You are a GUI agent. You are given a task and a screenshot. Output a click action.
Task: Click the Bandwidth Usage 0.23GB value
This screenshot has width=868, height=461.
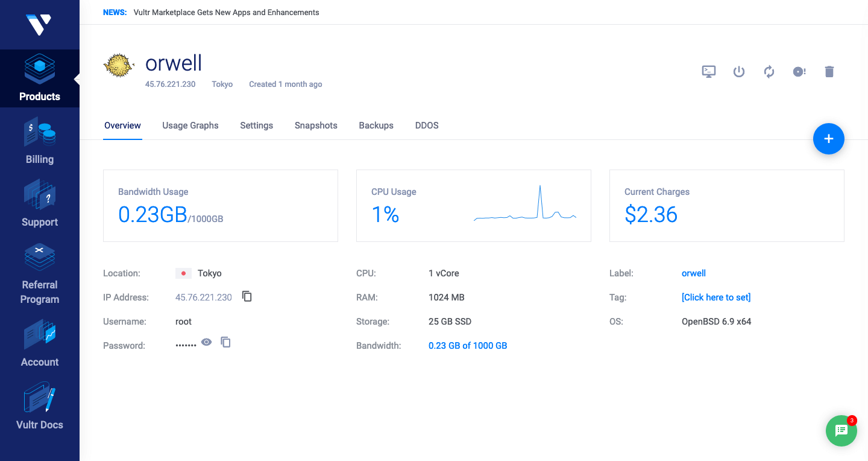153,214
